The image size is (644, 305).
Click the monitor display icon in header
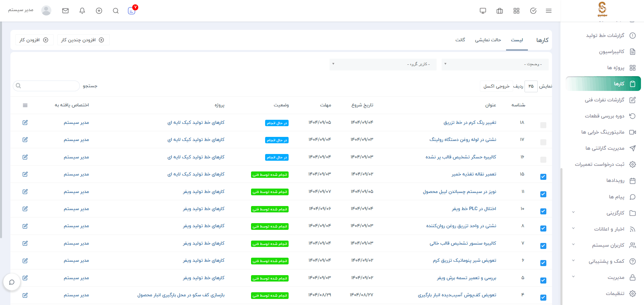click(483, 11)
